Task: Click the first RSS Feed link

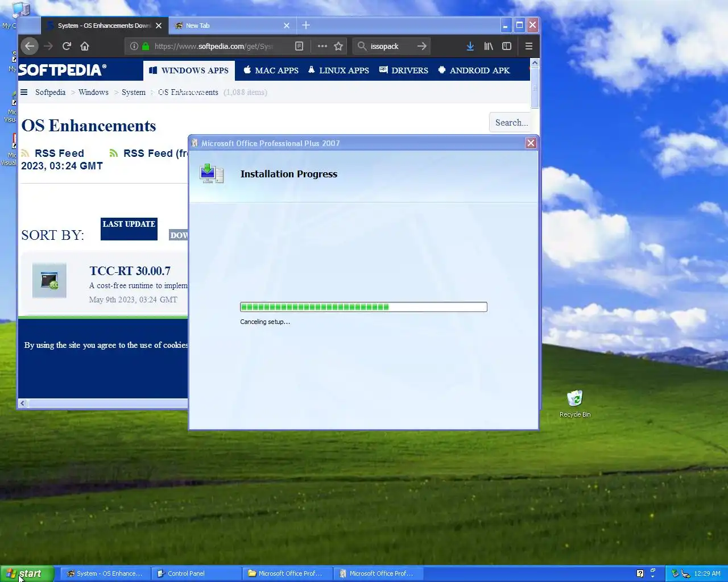Action: click(x=59, y=153)
